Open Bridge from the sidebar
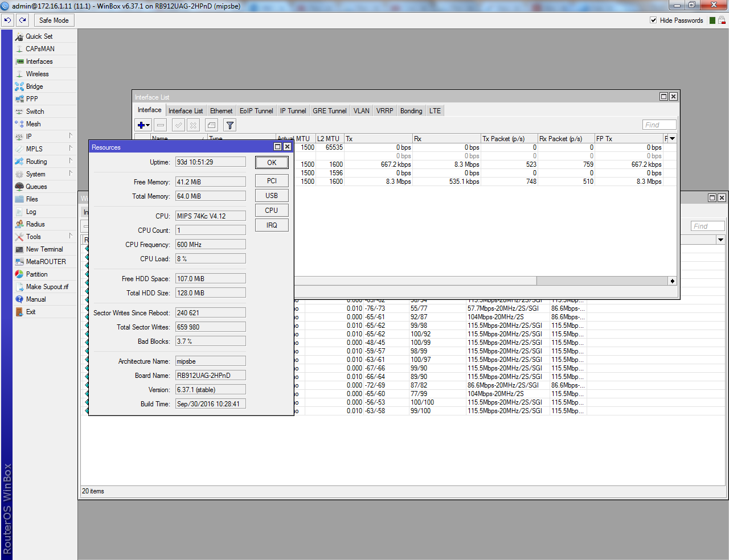 click(34, 87)
